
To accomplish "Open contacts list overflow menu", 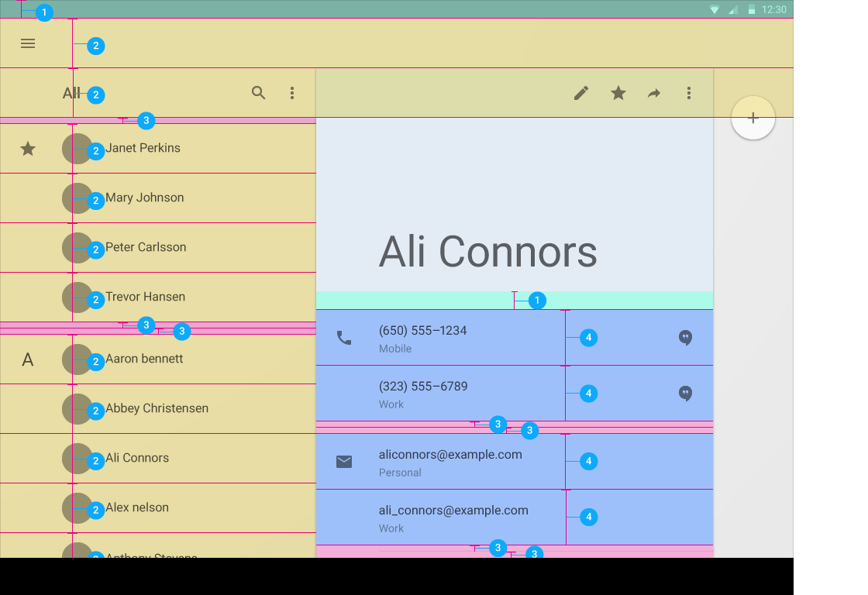I will tap(292, 93).
